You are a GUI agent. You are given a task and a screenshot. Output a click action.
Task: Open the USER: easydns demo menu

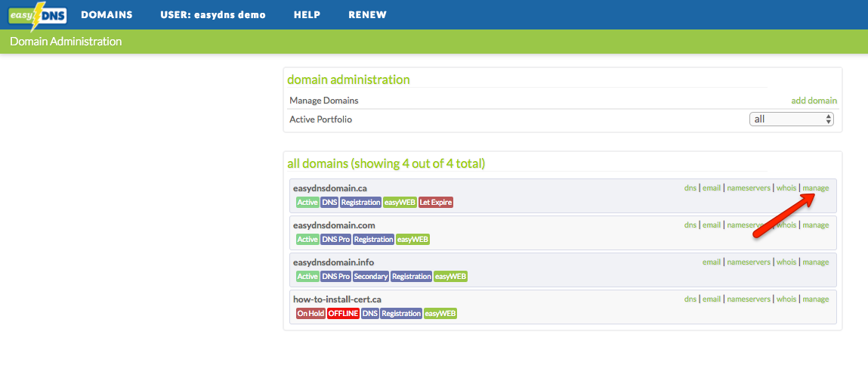click(213, 15)
